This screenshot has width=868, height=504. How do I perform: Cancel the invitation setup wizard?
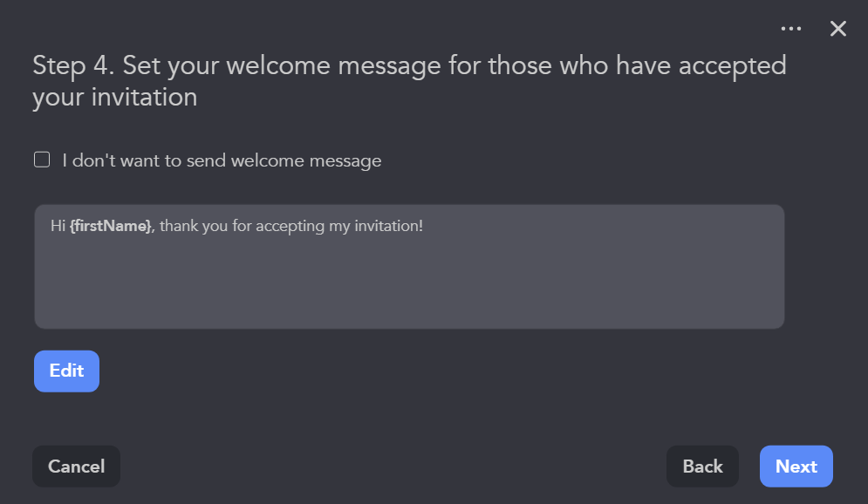tap(76, 466)
